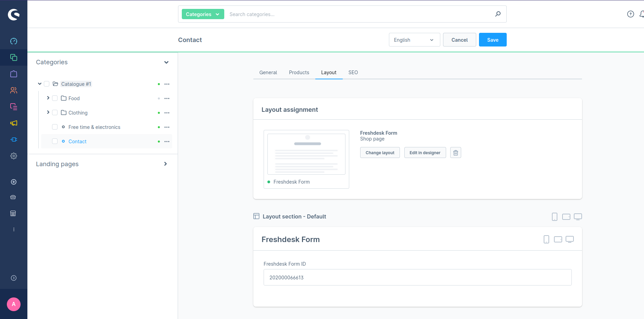644x319 pixels.
Task: Open the Catalogues sidebar icon
Action: [x=14, y=57]
